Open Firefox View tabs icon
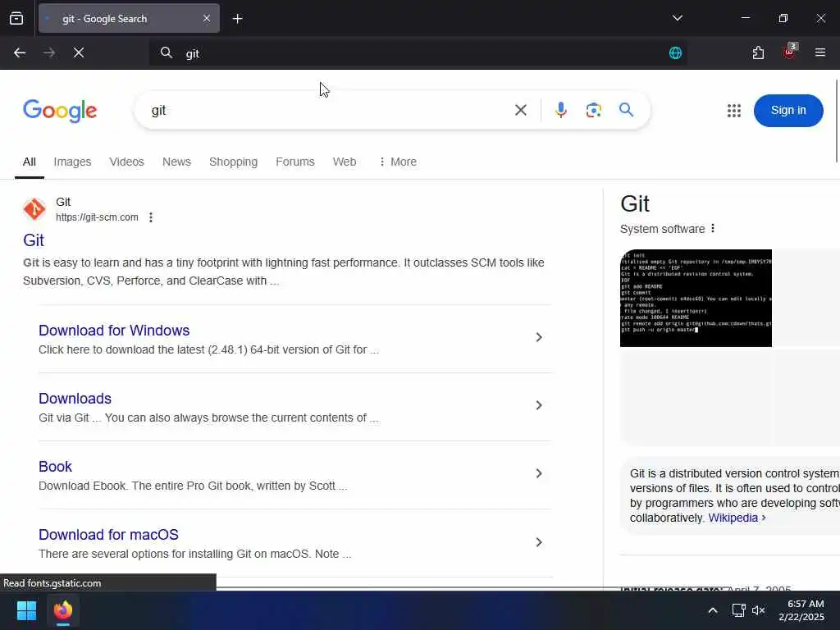 click(16, 18)
